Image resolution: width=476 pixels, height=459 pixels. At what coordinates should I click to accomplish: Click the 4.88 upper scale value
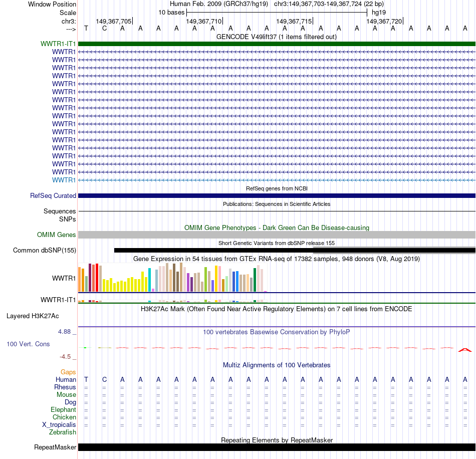click(64, 332)
